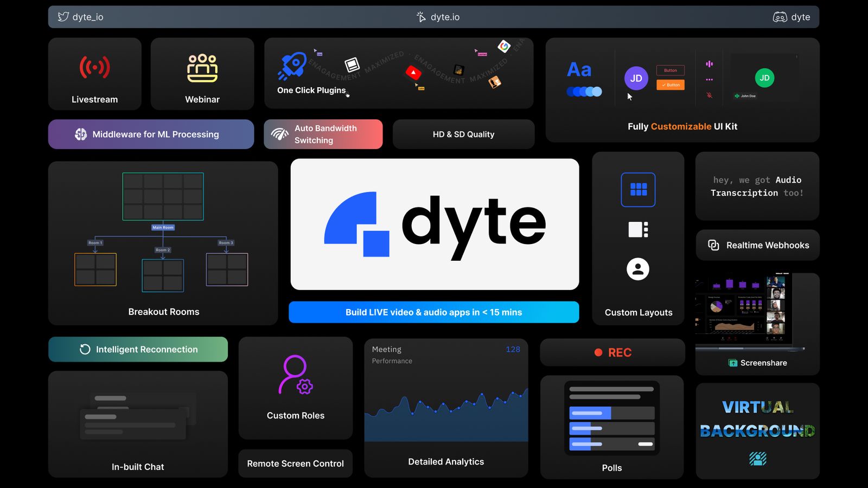Click the Virtual Background person icon
The width and height of the screenshot is (868, 488).
click(x=757, y=458)
